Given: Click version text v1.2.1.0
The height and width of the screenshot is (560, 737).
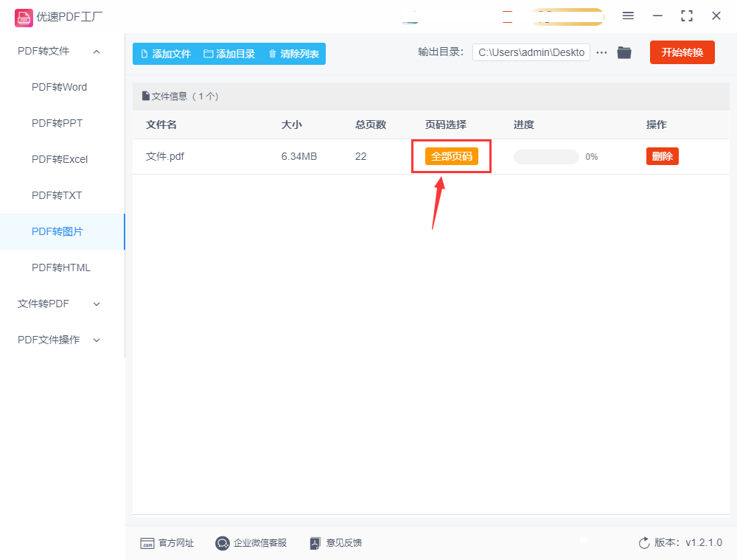Looking at the screenshot, I should [704, 542].
